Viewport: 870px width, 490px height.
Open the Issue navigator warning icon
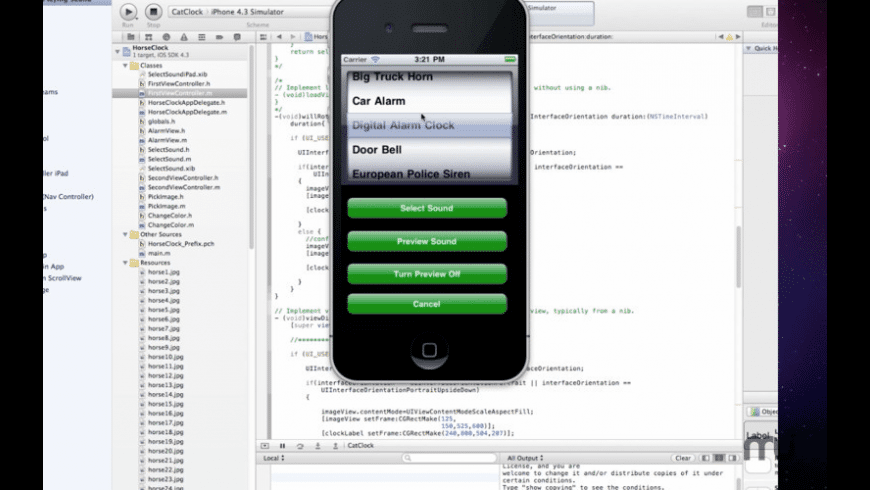(184, 37)
